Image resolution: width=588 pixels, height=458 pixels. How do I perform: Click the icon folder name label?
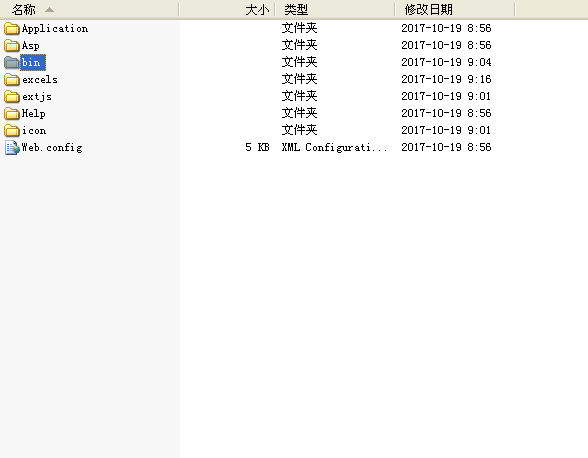[x=34, y=131]
